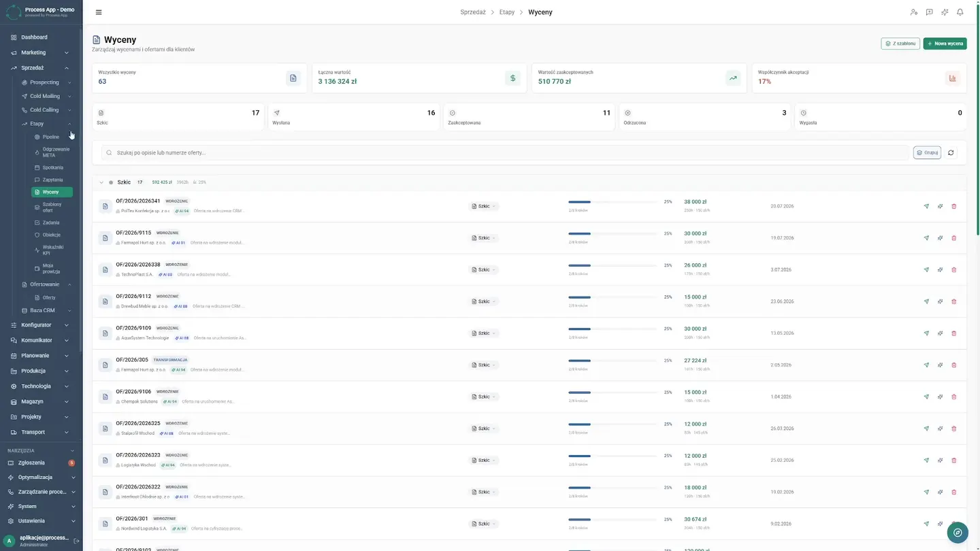The width and height of the screenshot is (980, 551).
Task: Open Pipeline under Etapy
Action: (52, 137)
